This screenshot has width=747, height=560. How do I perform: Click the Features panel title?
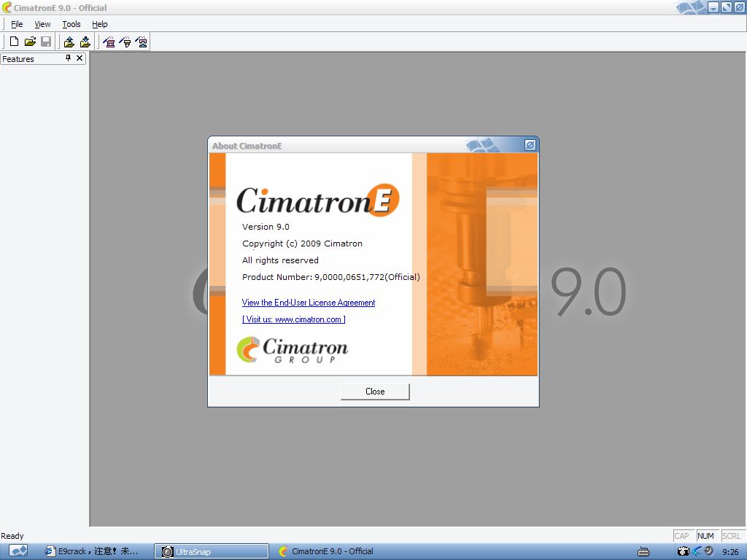point(18,59)
